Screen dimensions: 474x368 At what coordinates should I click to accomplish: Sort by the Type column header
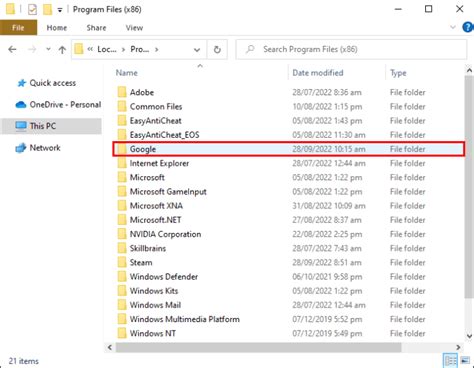tap(398, 73)
